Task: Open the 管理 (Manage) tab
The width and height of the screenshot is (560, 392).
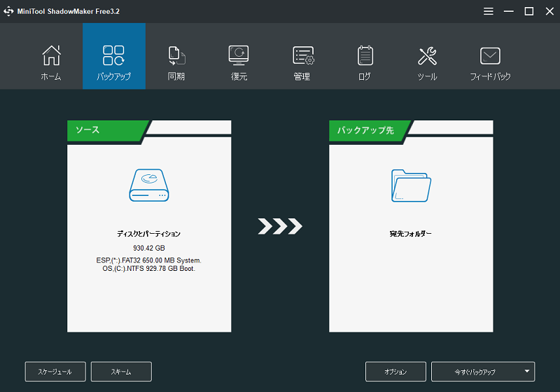Action: [302, 57]
